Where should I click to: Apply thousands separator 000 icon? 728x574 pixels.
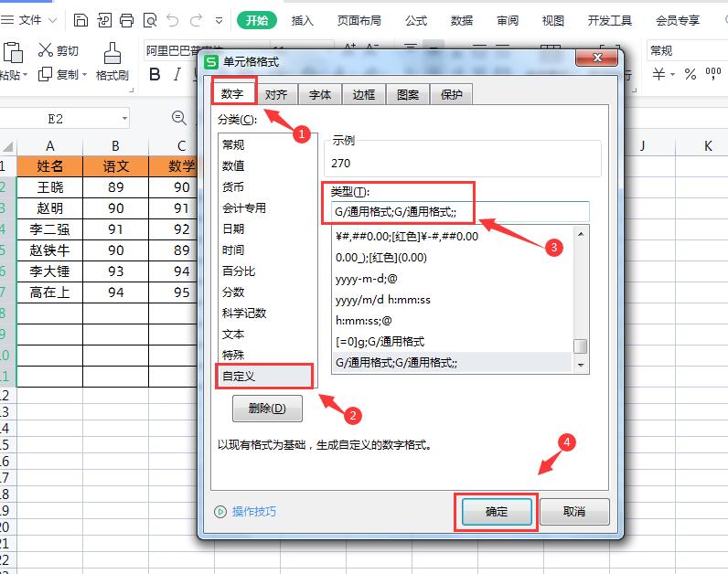(712, 73)
